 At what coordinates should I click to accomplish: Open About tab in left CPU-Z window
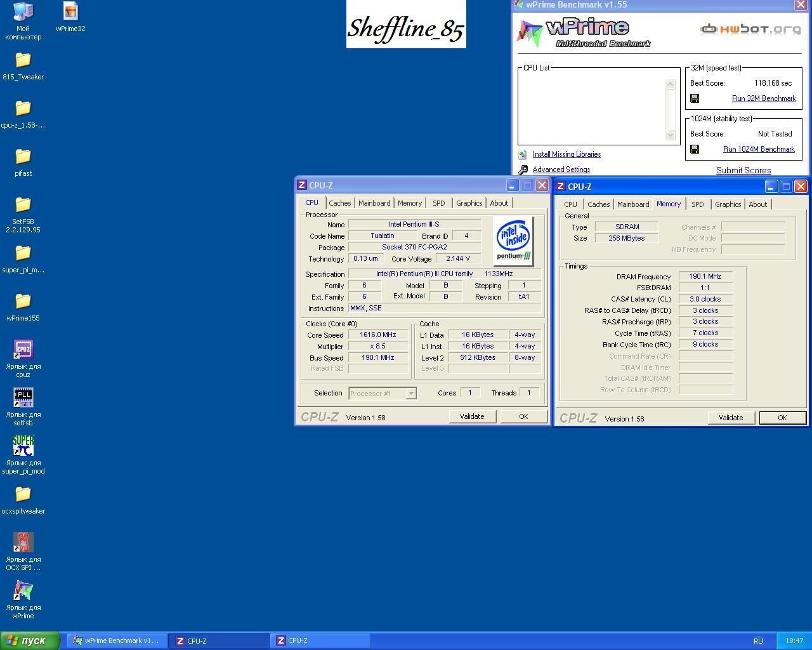point(499,203)
